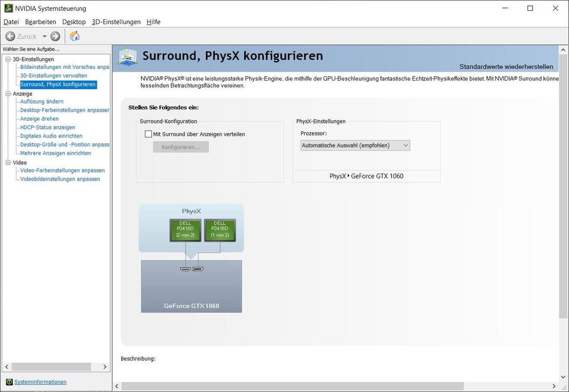Click the forward arrow navigation icon
Screen dimensions: 569x392
click(x=55, y=36)
